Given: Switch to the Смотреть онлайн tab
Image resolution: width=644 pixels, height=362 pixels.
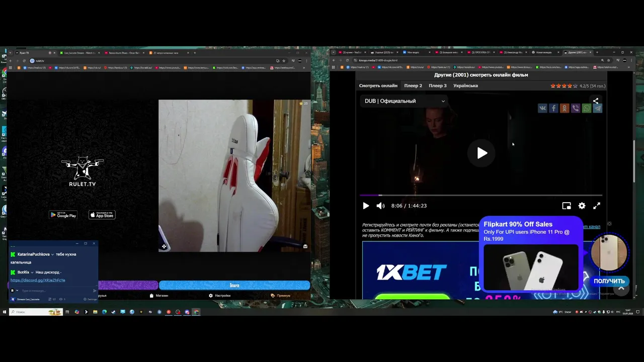Looking at the screenshot, I should [378, 85].
